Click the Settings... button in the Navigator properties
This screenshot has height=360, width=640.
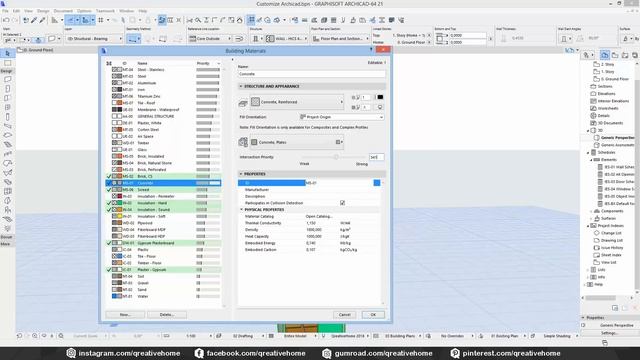609,333
